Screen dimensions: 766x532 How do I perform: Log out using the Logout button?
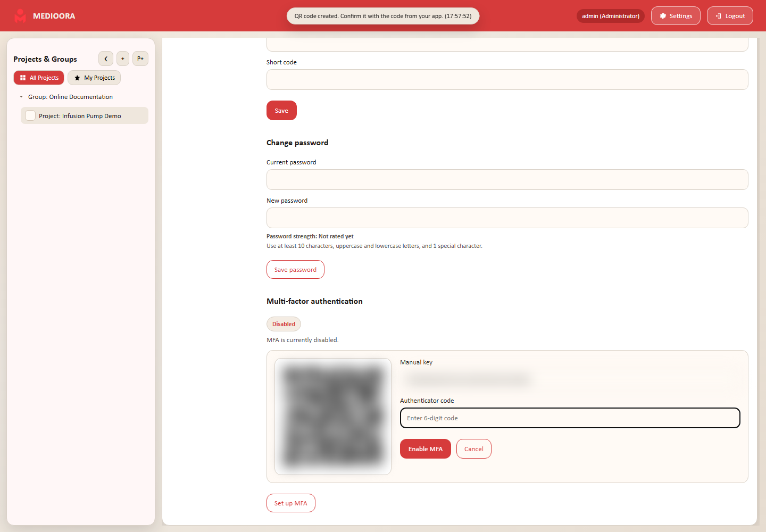[730, 16]
